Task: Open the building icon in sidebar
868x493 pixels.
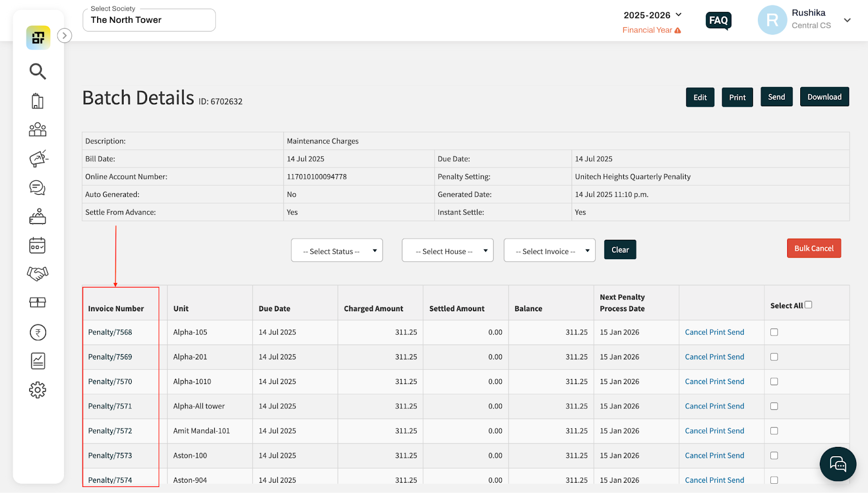Action: coord(37,101)
